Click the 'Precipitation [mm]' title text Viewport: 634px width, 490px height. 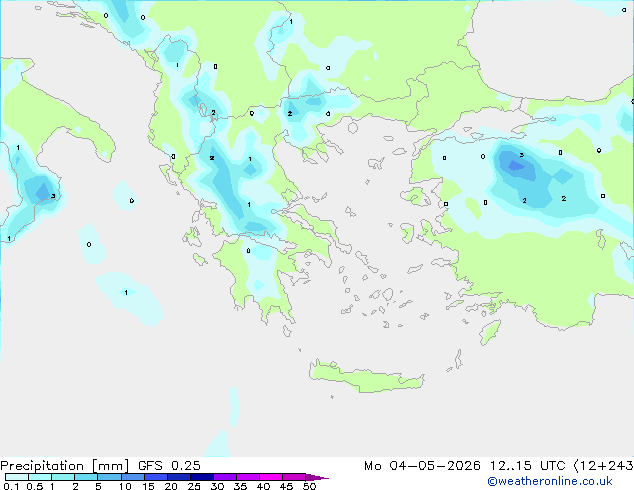65,466
